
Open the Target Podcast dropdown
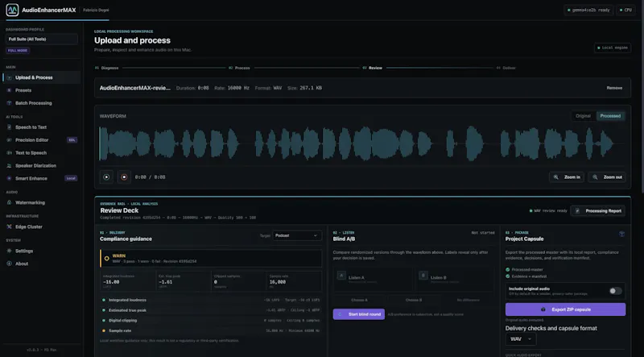[297, 235]
